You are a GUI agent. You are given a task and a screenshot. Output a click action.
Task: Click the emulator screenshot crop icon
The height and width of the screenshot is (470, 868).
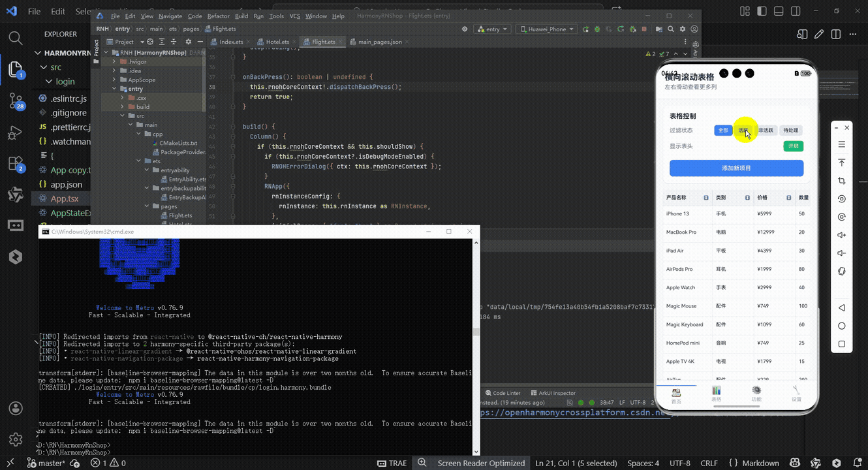click(x=842, y=181)
